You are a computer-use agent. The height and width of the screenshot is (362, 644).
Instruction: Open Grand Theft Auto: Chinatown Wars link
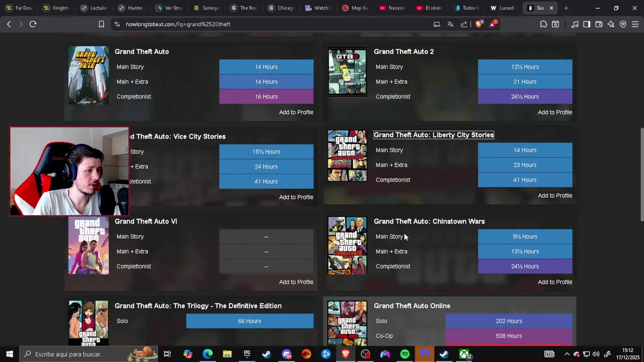429,221
